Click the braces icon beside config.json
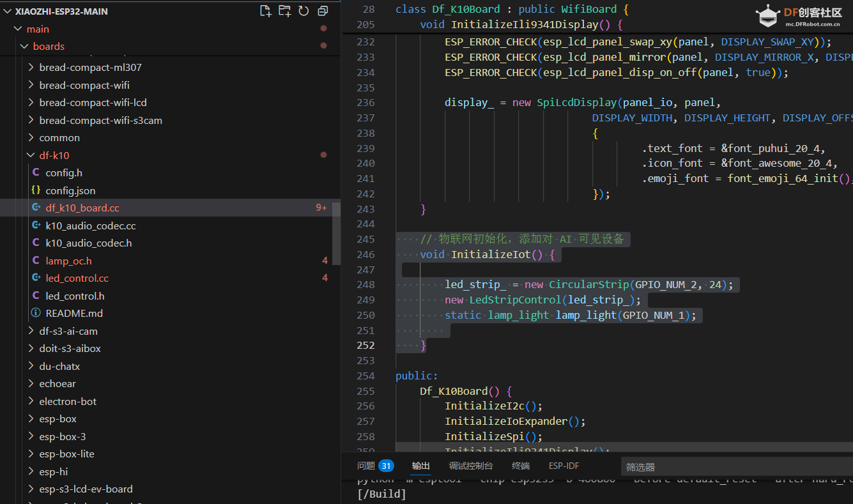The width and height of the screenshot is (853, 504). point(36,190)
